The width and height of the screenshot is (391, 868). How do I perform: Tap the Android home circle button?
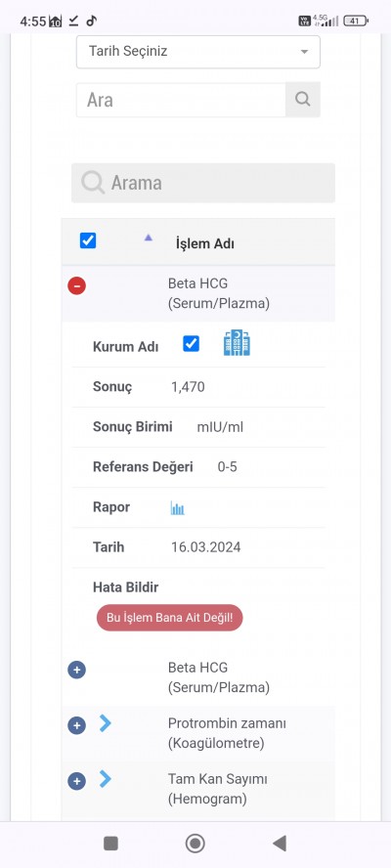coord(195,844)
